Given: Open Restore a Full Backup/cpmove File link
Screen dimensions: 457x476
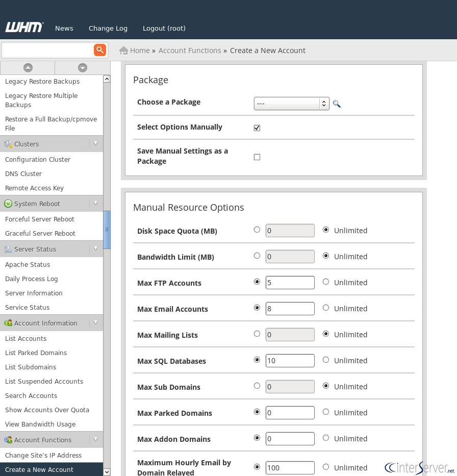Looking at the screenshot, I should pyautogui.click(x=51, y=123).
